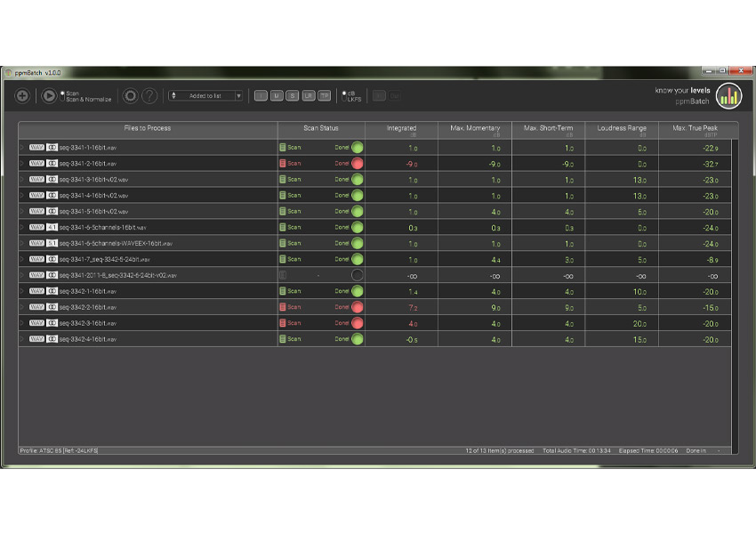Click WAV badge of seq-3341-1-16bit.wav

pyautogui.click(x=36, y=147)
